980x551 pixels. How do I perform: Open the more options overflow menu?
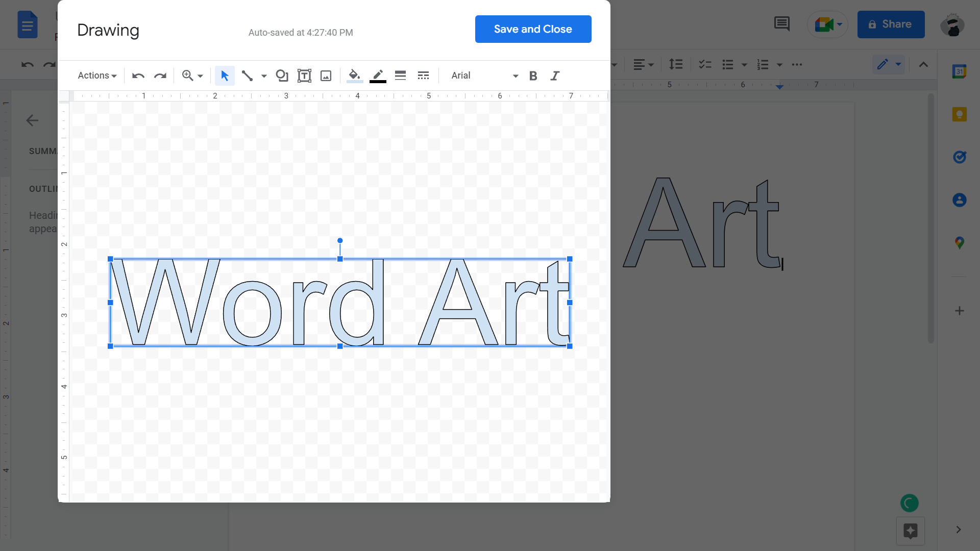797,65
